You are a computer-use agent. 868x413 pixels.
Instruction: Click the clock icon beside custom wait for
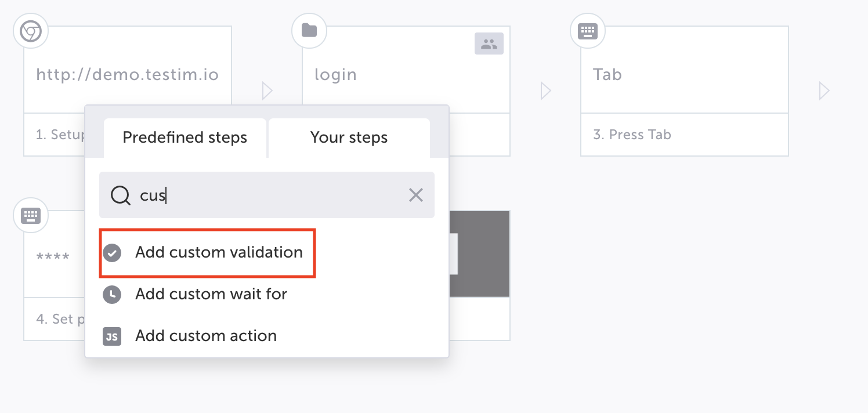[x=112, y=295]
